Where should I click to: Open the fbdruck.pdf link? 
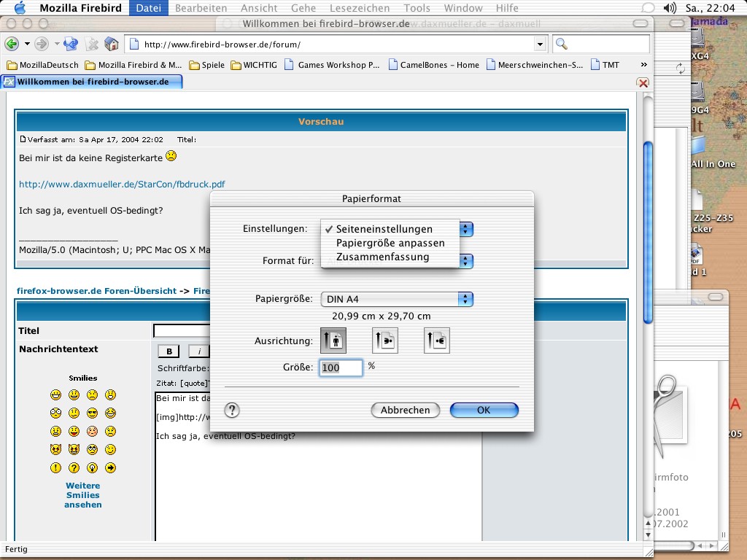pos(122,184)
